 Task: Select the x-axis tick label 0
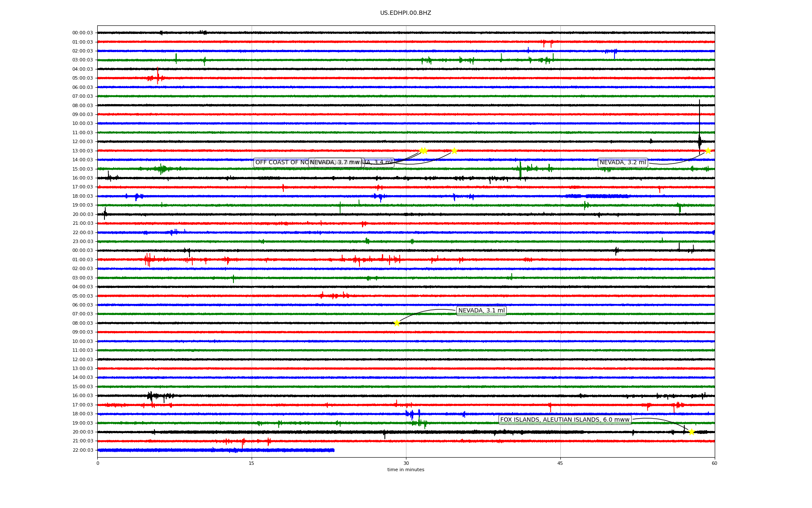pos(98,463)
